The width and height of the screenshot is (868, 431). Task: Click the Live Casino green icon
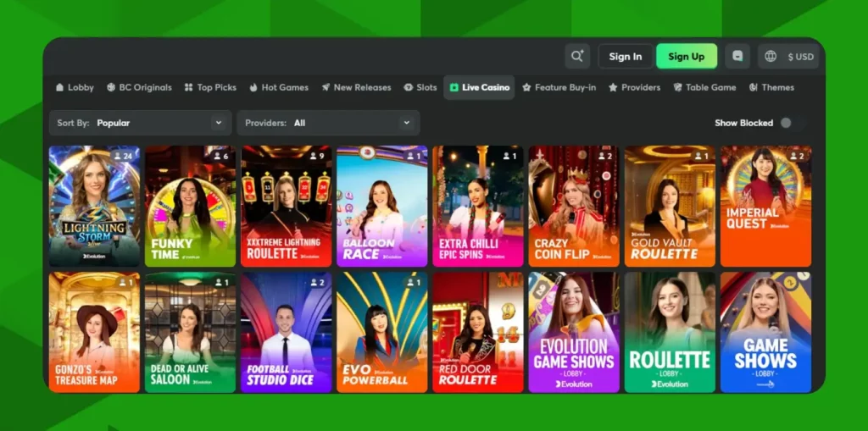[x=454, y=87]
